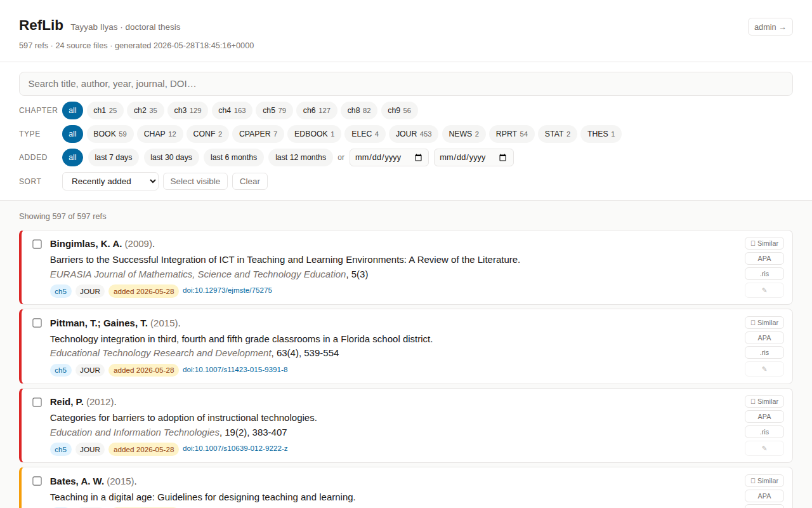Filter by chapter ch1
The image size is (812, 508).
(x=105, y=110)
